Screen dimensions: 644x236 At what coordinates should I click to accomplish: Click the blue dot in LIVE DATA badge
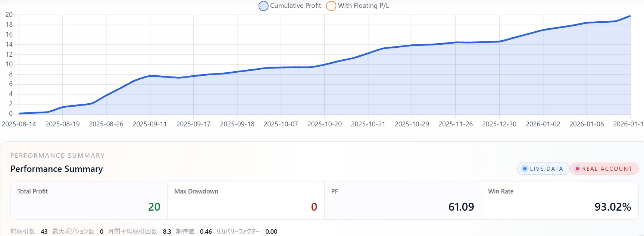[525, 169]
